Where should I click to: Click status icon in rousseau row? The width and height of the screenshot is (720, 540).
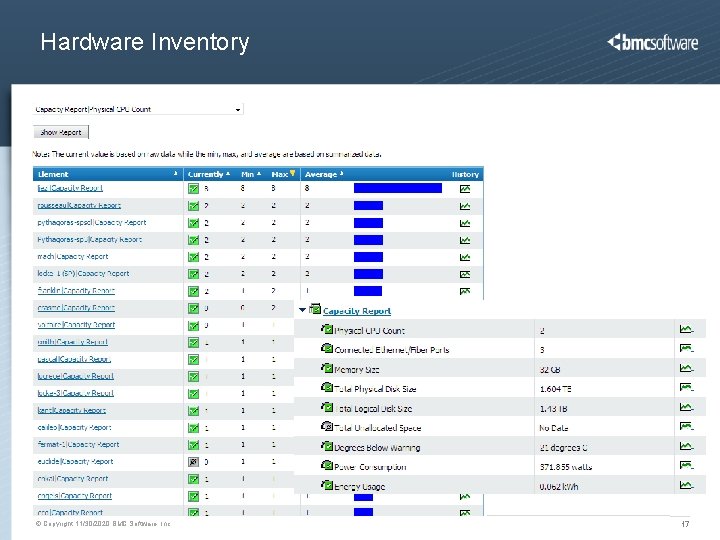coord(194,206)
